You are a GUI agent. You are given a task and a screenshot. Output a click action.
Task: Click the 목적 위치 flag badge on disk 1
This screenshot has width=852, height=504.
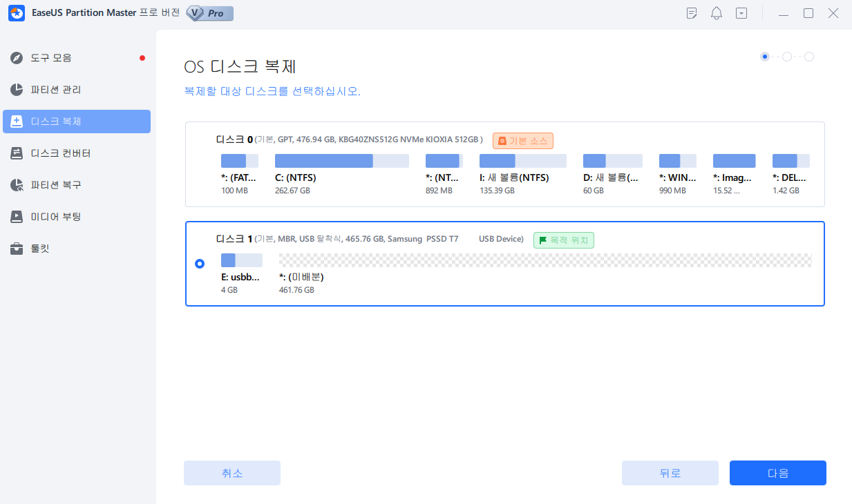pos(564,240)
